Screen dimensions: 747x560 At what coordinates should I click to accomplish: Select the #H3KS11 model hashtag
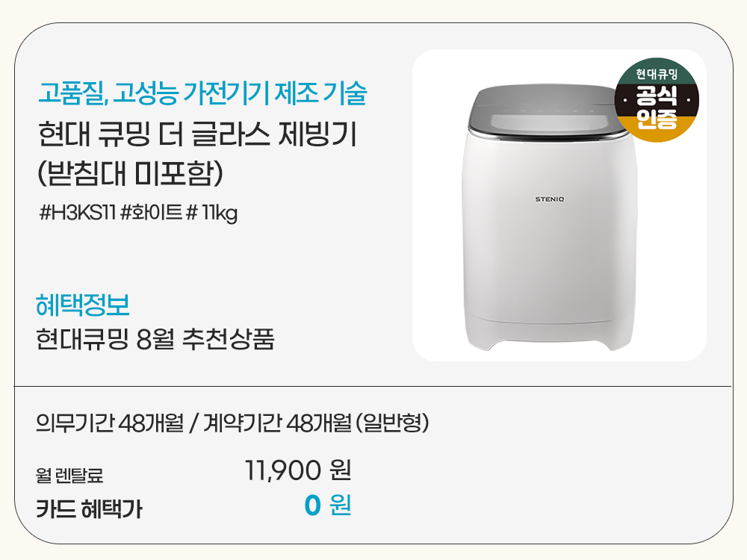point(77,214)
